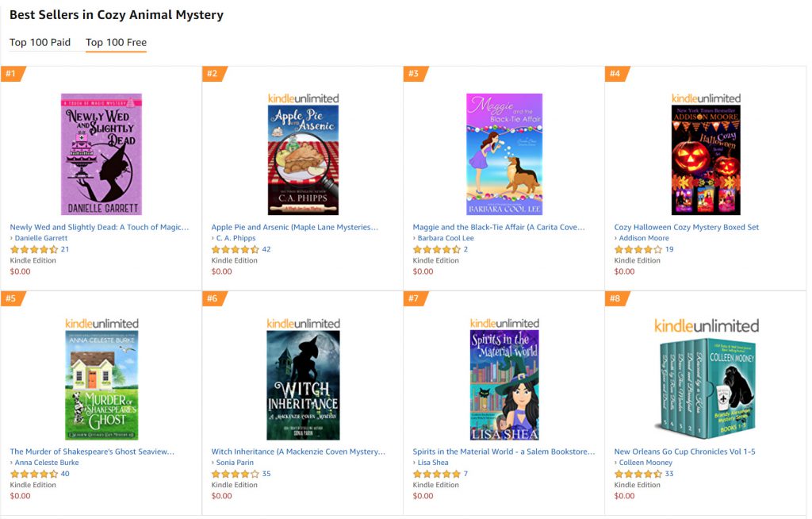This screenshot has width=812, height=519.
Task: Open the Newly Wed and Slightly Dead cover
Action: [x=101, y=154]
